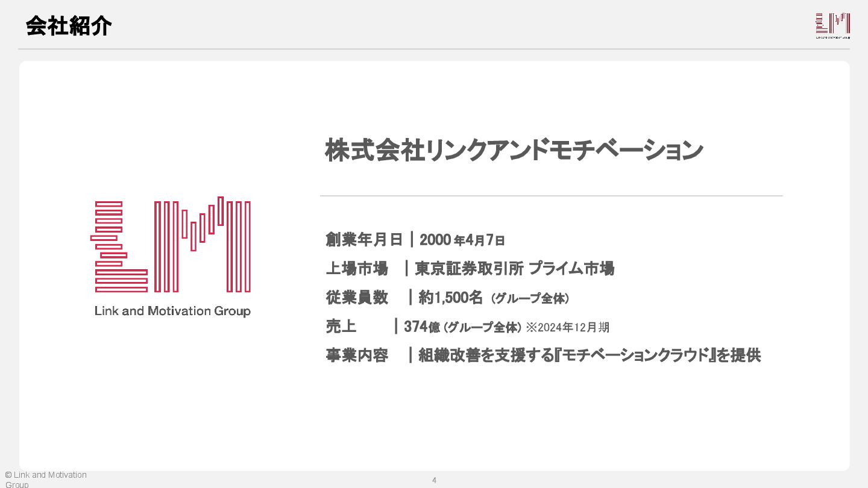Click the revenue figure 374億
The image size is (868, 488).
pyautogui.click(x=422, y=327)
